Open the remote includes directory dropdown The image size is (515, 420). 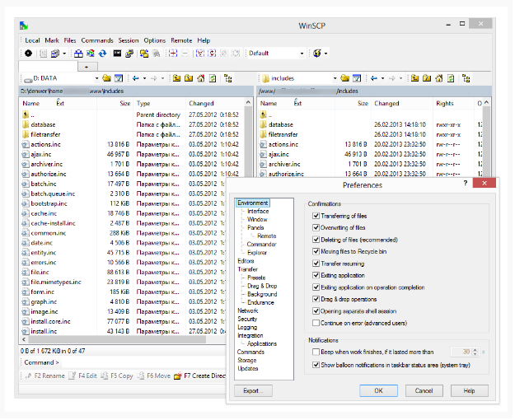click(x=335, y=78)
